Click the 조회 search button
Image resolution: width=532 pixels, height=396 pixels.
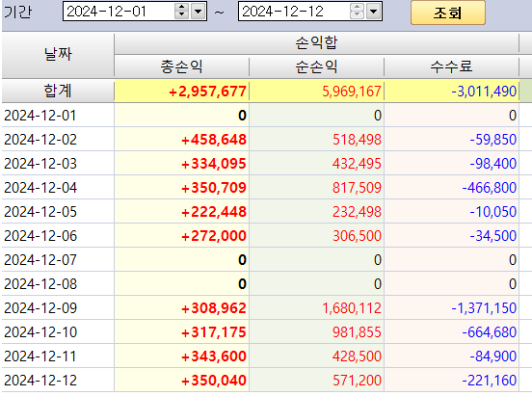click(448, 13)
